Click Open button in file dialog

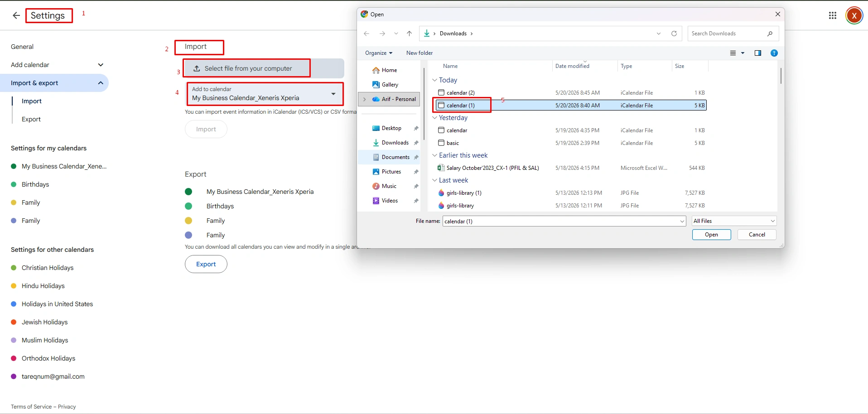[711, 235]
